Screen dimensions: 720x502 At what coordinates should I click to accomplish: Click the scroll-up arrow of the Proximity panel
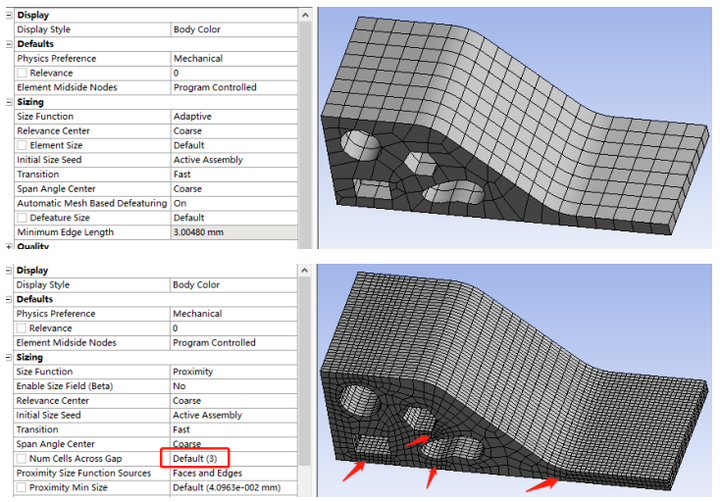(x=304, y=271)
